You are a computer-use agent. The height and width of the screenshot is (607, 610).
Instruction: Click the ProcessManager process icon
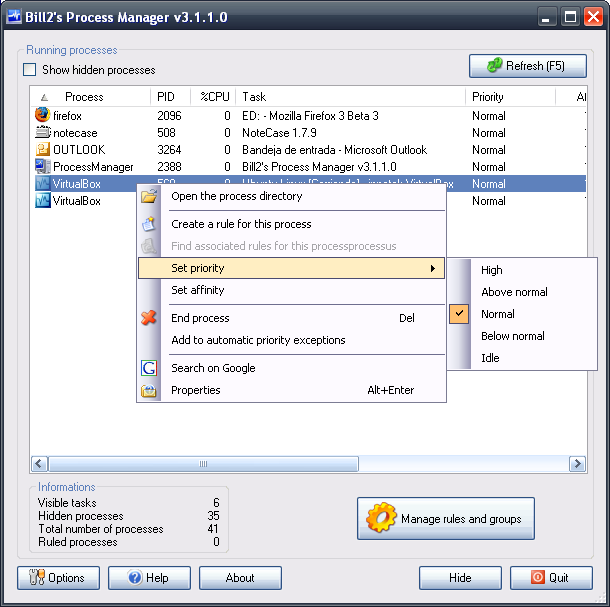42,167
